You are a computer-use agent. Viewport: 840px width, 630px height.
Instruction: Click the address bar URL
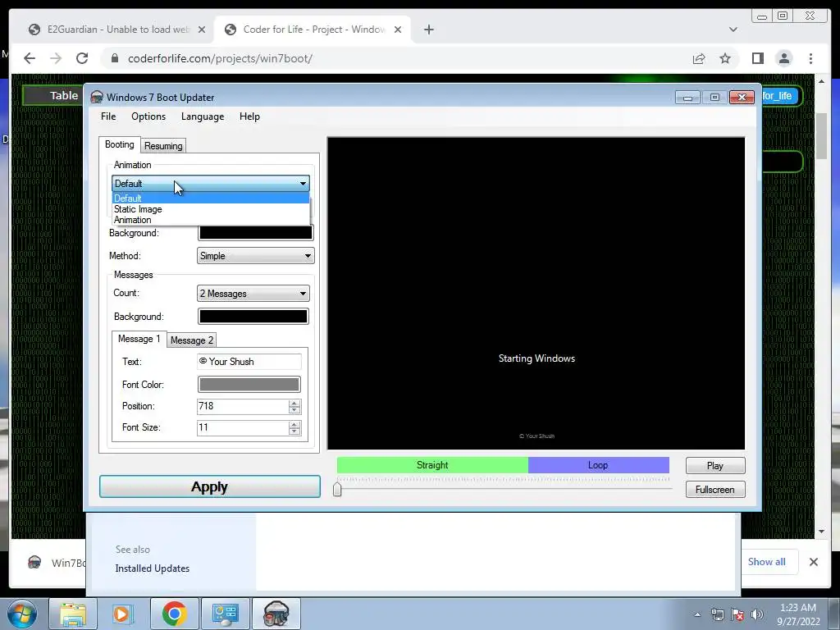click(220, 58)
